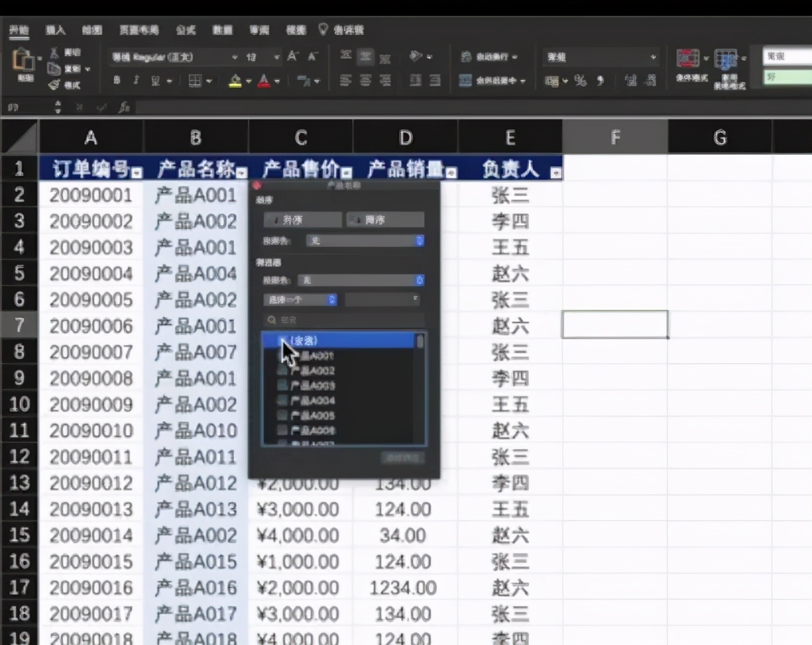Click the percent style icon

click(580, 80)
